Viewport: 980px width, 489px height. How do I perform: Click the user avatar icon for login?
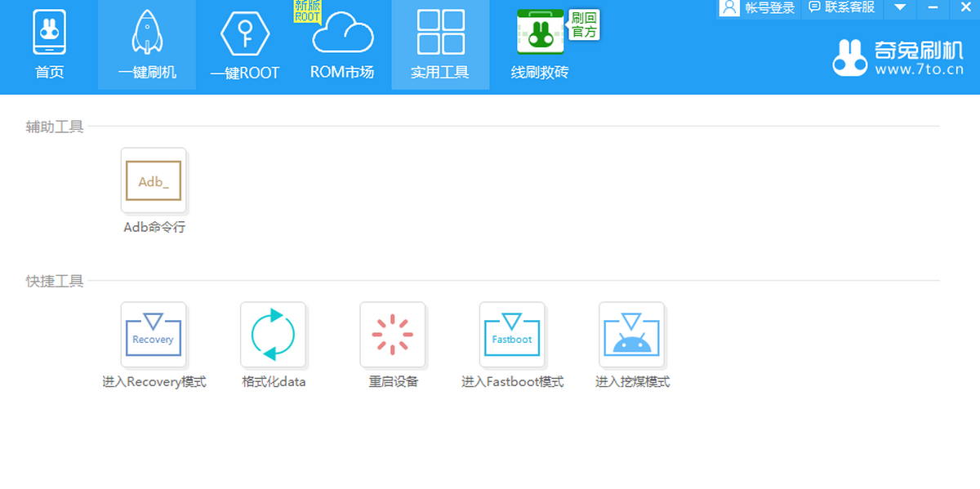click(730, 7)
